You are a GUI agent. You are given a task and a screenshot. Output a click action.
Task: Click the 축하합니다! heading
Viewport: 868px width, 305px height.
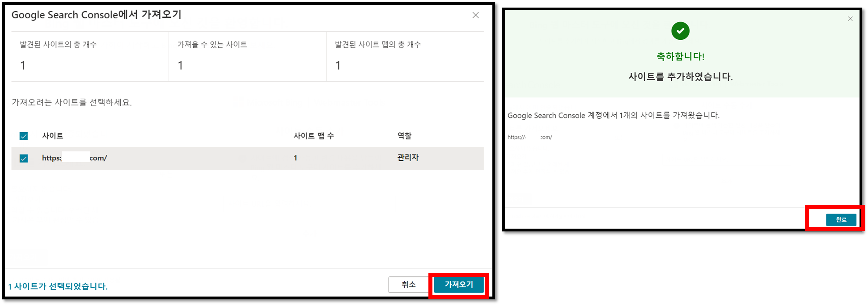pyautogui.click(x=680, y=57)
